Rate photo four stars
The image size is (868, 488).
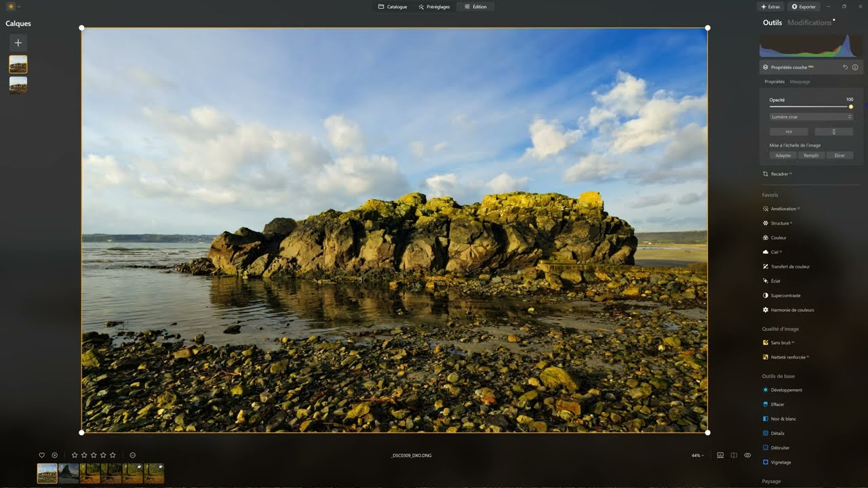[x=103, y=455]
